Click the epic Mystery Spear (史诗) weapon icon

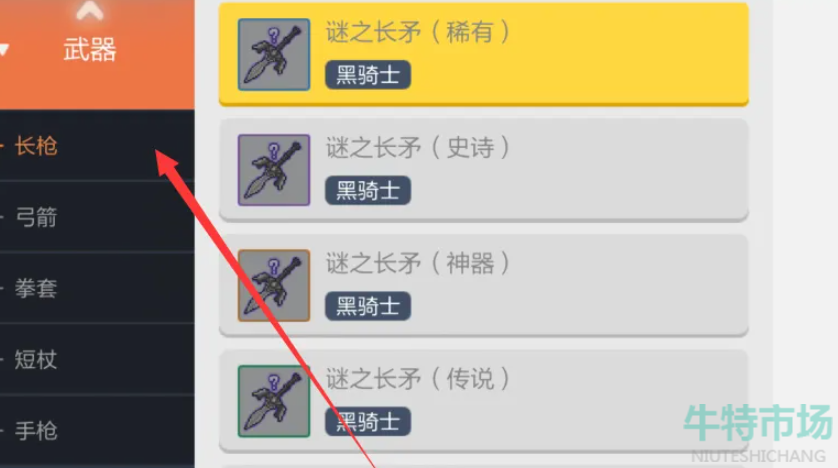point(274,170)
